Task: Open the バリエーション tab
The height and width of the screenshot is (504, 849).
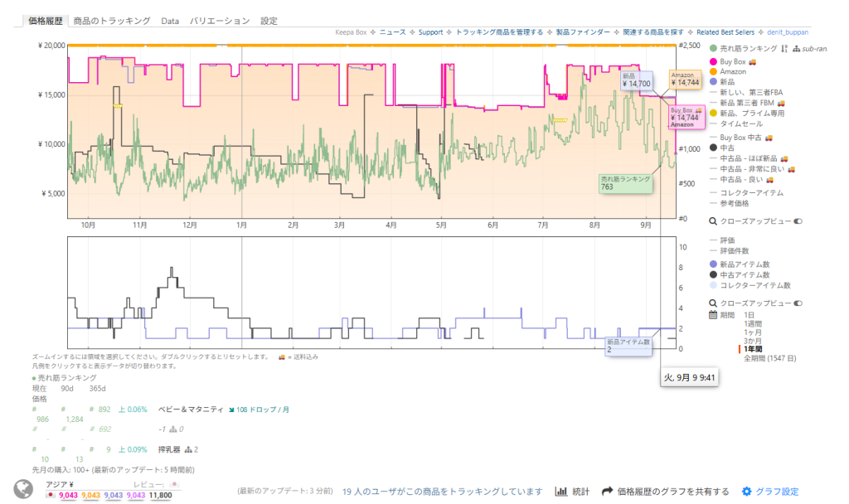Action: click(x=219, y=21)
